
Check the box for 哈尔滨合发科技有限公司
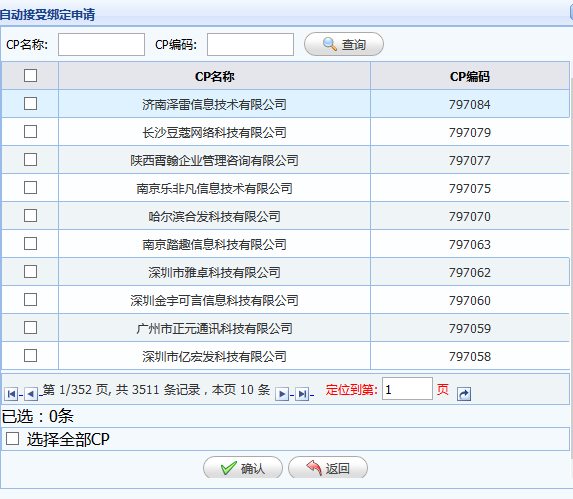tap(30, 216)
